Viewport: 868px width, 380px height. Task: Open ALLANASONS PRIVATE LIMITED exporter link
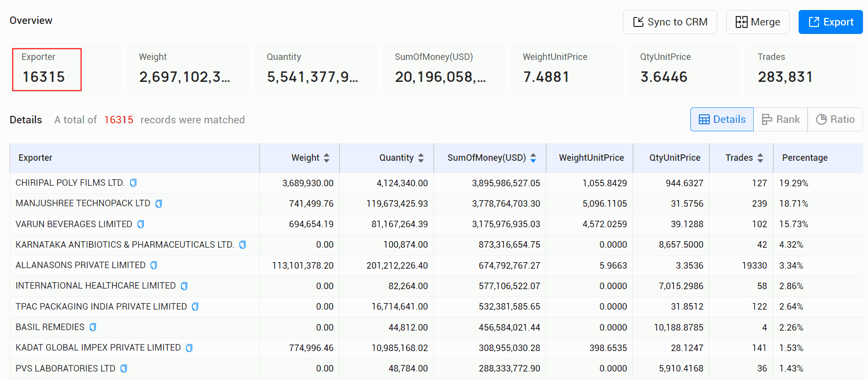(80, 265)
